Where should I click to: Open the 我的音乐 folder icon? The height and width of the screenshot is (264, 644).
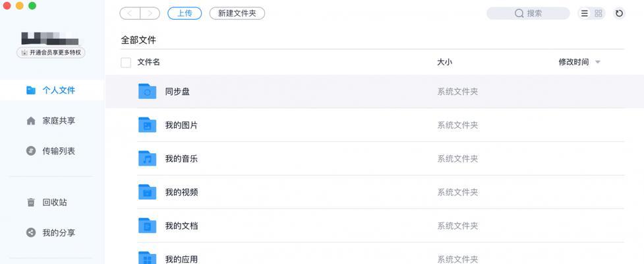(147, 158)
